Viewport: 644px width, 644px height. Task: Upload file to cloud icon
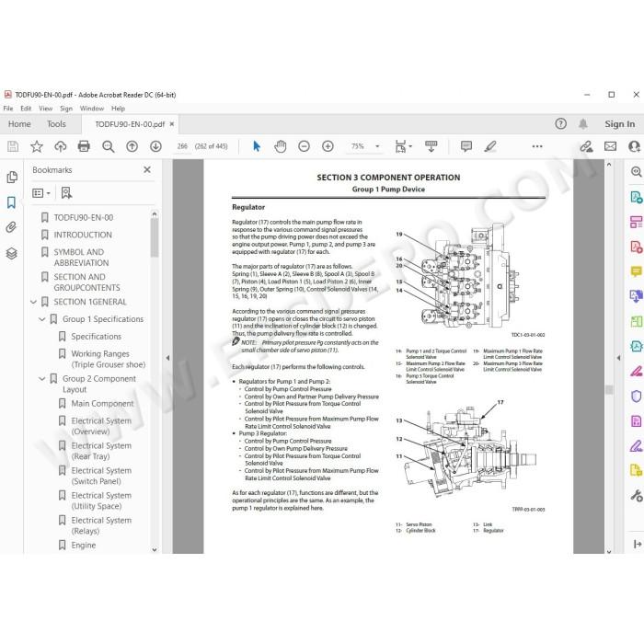point(61,146)
